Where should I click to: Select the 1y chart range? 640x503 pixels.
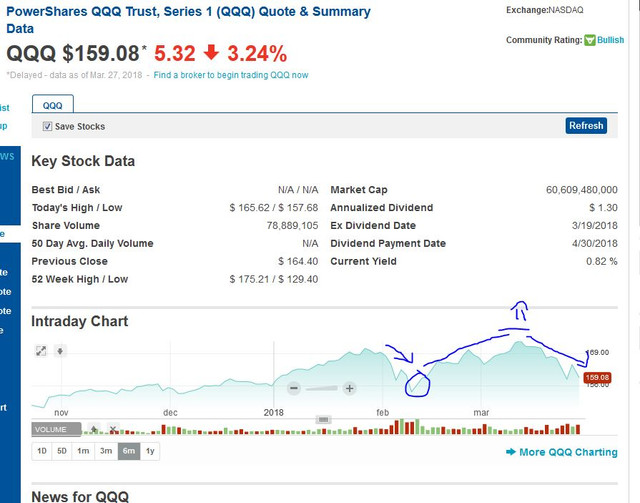tap(150, 451)
